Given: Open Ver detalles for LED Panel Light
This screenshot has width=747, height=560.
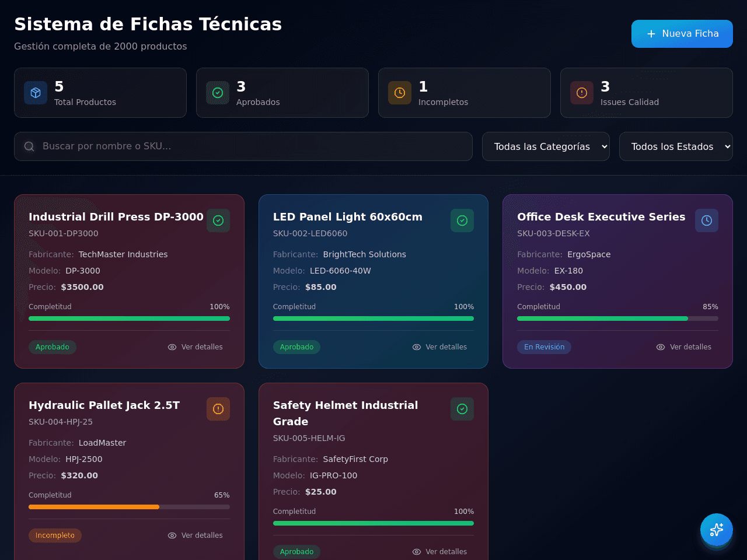Looking at the screenshot, I should (x=439, y=347).
